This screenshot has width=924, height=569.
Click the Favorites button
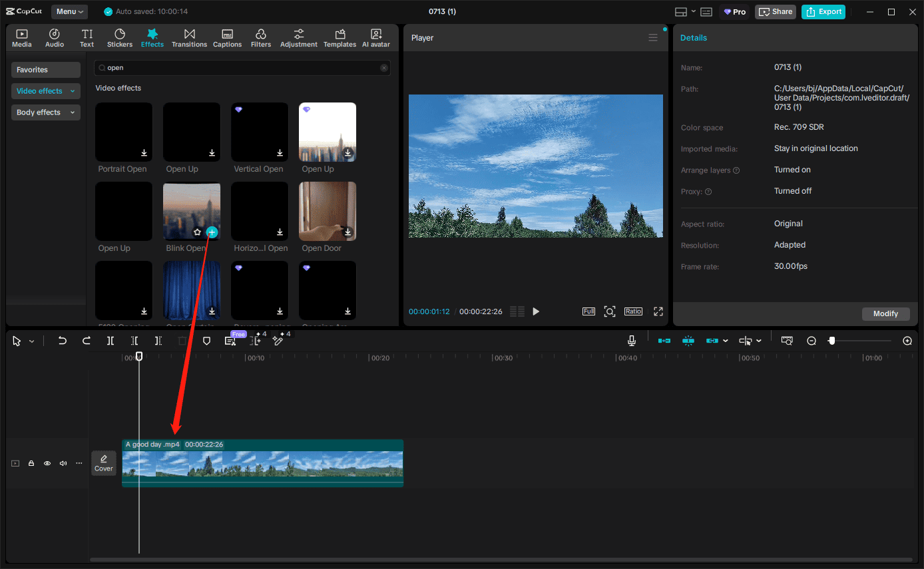tap(46, 70)
